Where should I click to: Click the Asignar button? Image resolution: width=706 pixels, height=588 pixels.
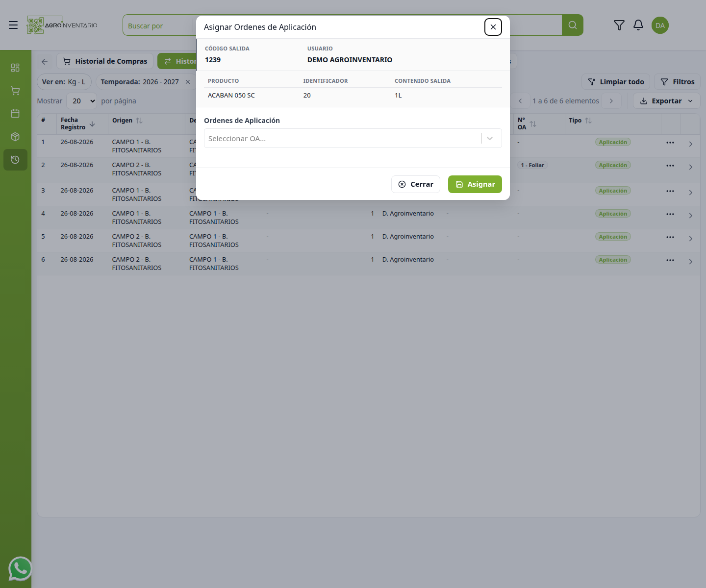(475, 184)
